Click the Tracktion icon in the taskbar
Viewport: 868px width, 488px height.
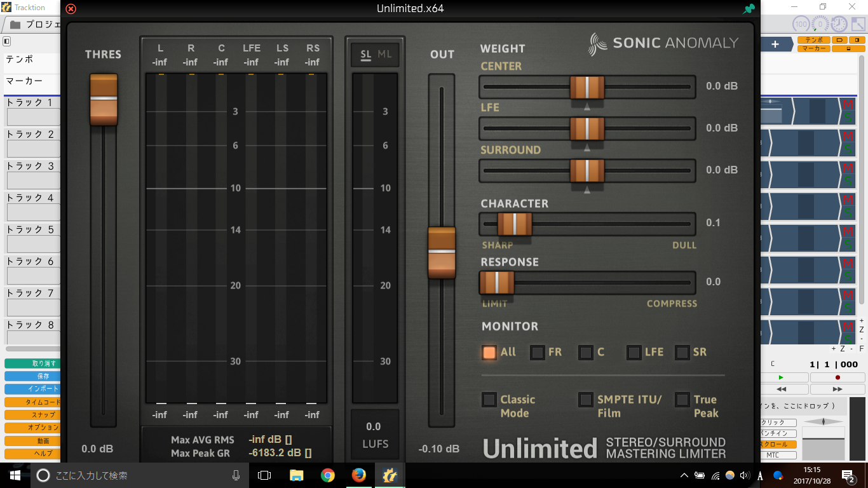click(x=390, y=475)
